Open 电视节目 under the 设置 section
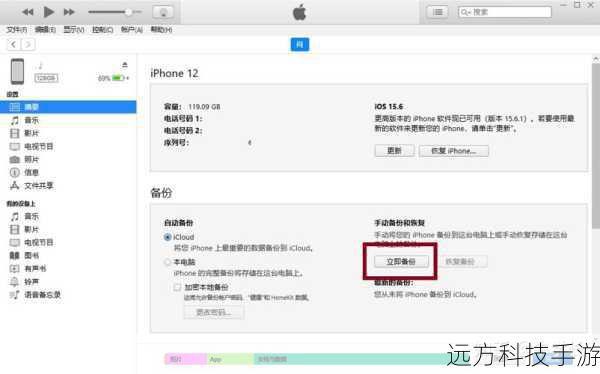The image size is (600, 374). 38,146
